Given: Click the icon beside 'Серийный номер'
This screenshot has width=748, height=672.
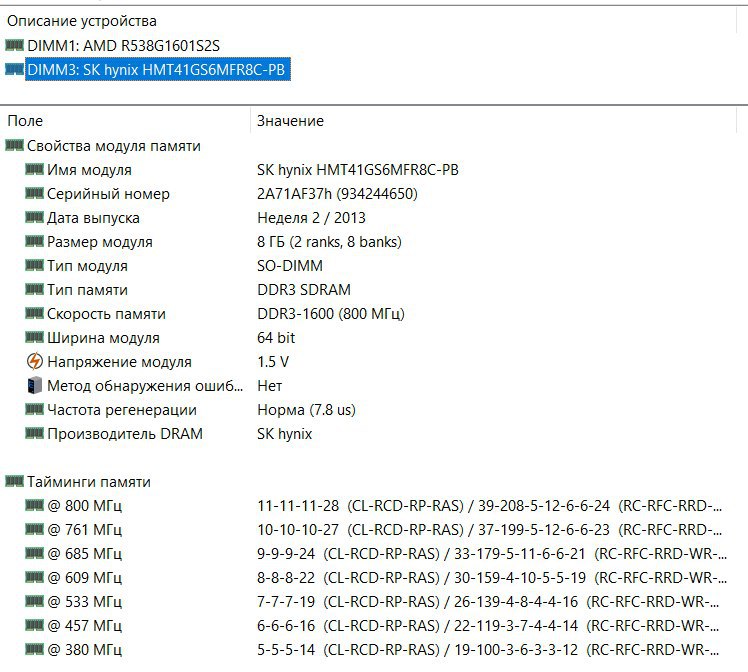Looking at the screenshot, I should (x=34, y=193).
